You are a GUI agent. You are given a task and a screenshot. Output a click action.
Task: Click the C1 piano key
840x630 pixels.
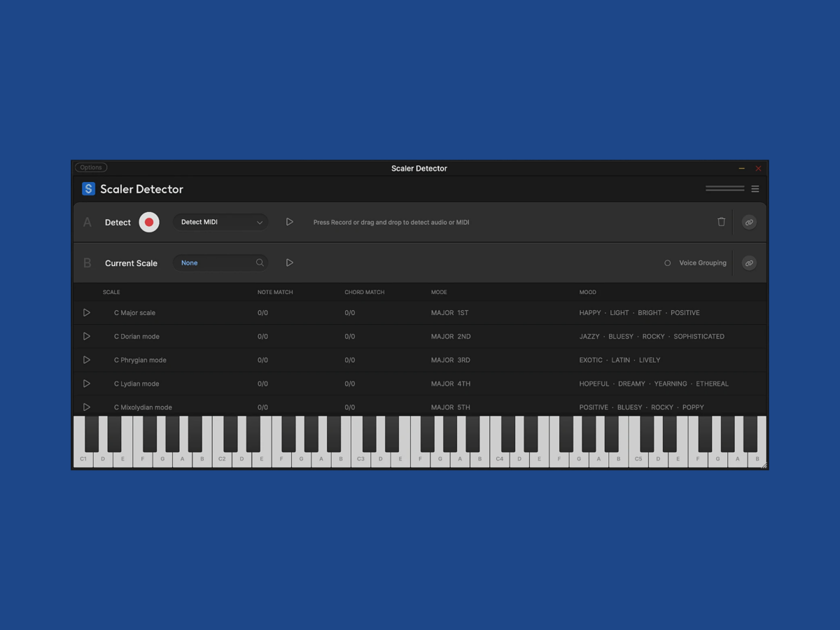[83, 458]
